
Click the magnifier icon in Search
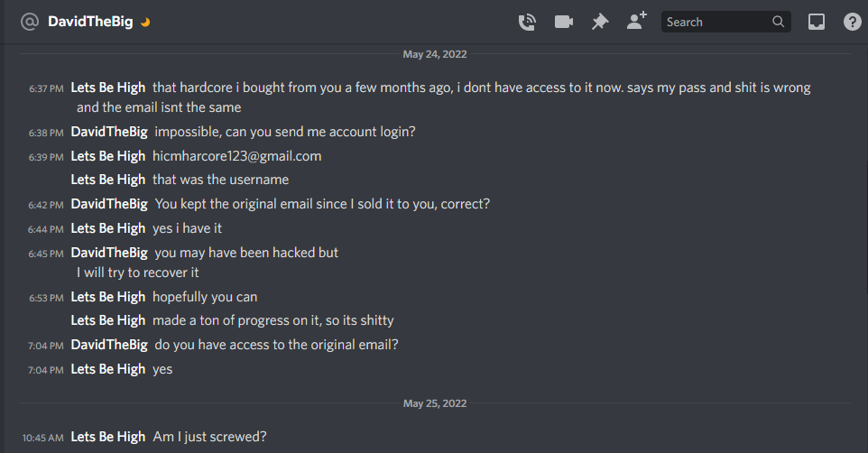point(778,22)
